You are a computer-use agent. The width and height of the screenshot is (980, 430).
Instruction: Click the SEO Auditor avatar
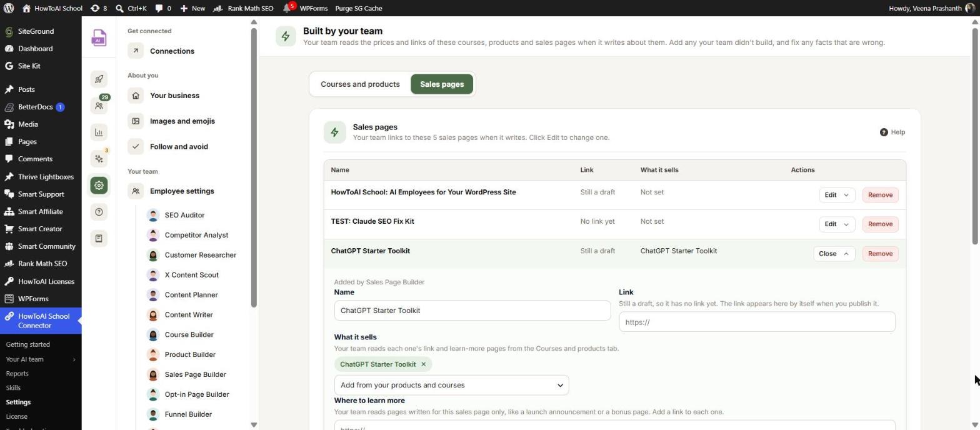[152, 215]
